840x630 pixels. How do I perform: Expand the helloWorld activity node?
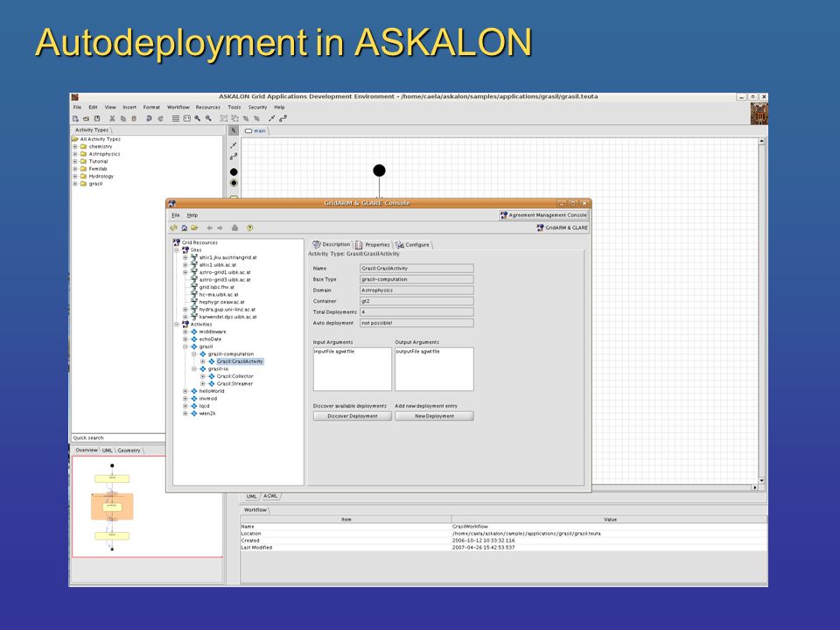click(185, 391)
